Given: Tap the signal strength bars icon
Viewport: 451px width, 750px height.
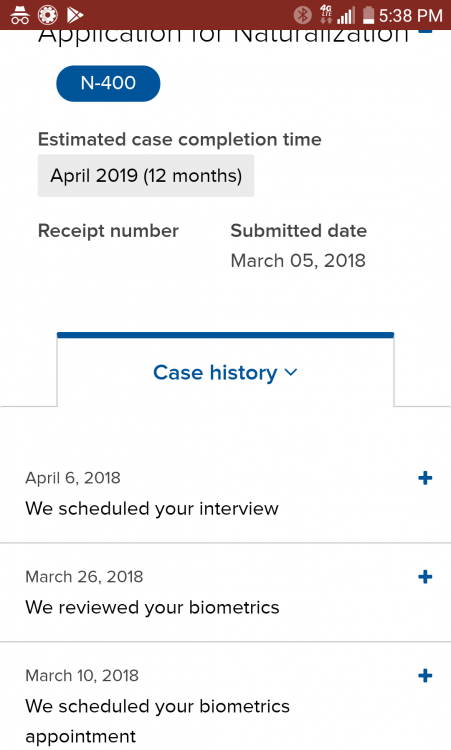Looking at the screenshot, I should 346,16.
